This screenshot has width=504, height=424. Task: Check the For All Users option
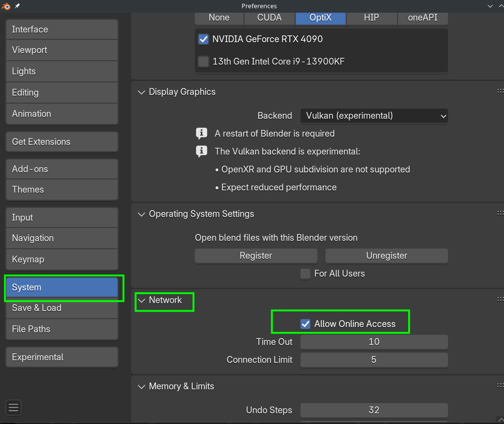[305, 274]
